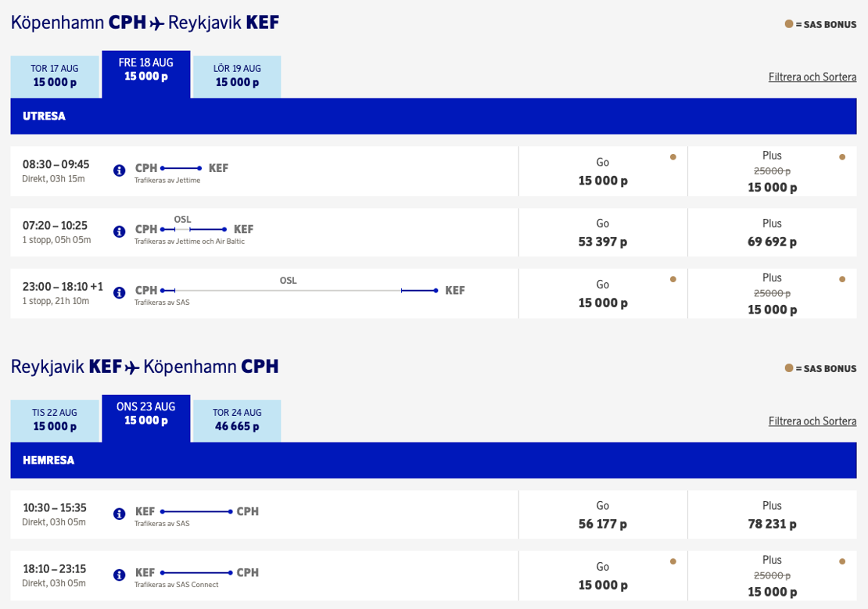This screenshot has width=868, height=609.
Task: Open Filtrera och Sortera for outbound flights
Action: (x=812, y=77)
